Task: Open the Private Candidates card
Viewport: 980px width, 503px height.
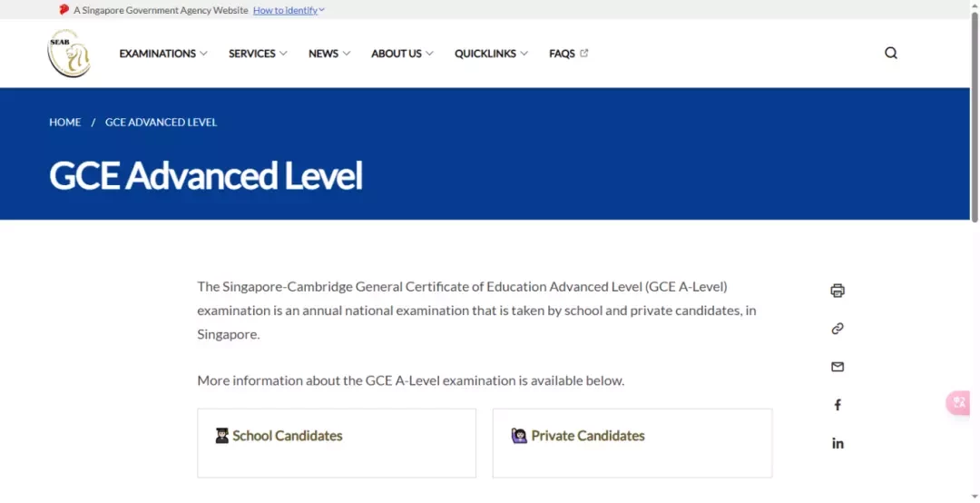Action: [x=632, y=443]
